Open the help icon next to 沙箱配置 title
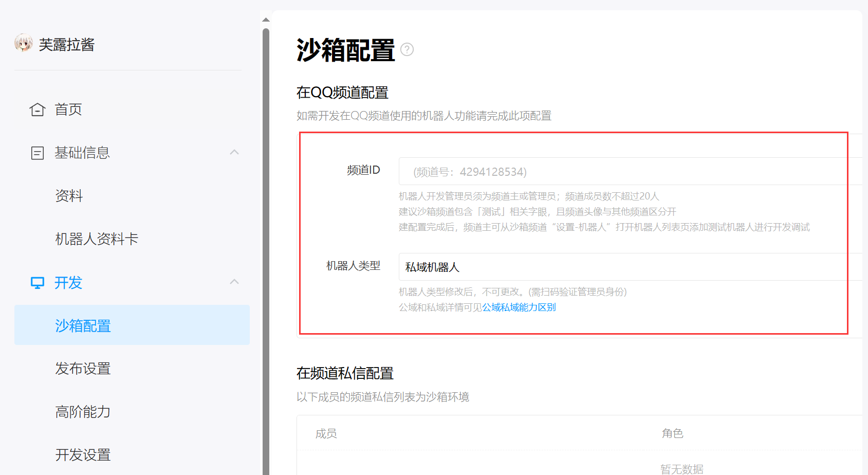Screen dimensions: 868x475 click(x=407, y=49)
